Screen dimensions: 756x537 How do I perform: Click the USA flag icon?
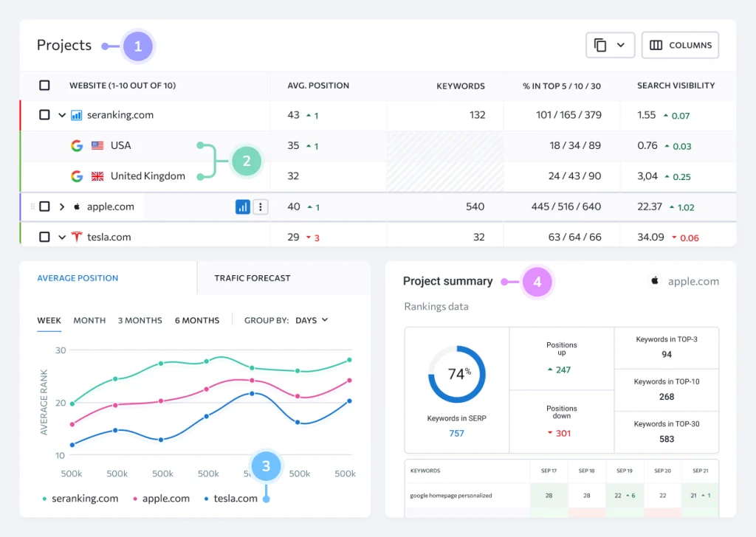click(x=97, y=145)
